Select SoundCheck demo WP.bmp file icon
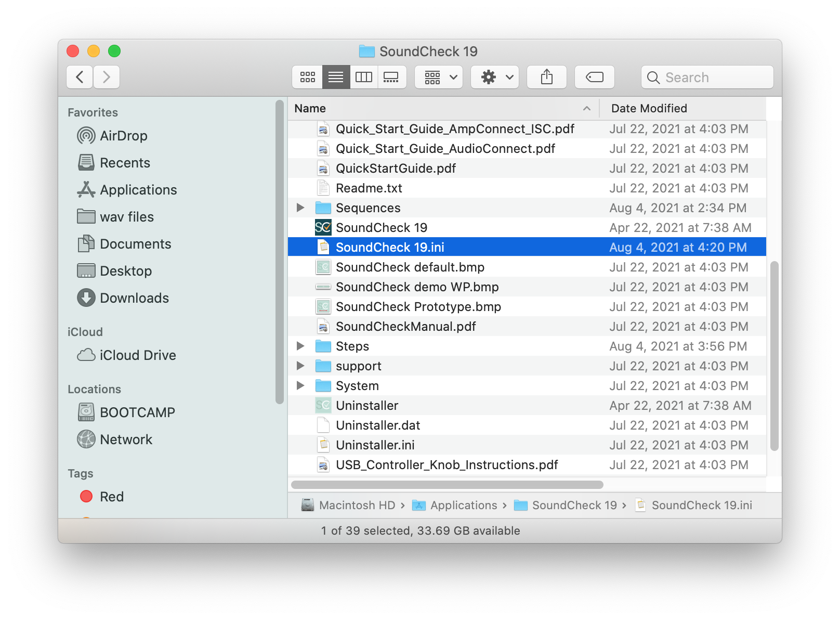 [x=323, y=287]
